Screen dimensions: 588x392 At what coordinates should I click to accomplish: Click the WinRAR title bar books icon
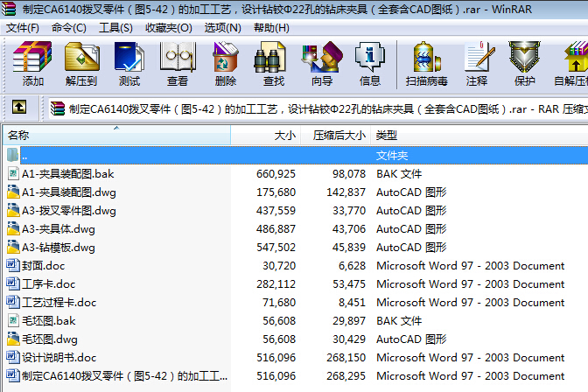point(8,9)
